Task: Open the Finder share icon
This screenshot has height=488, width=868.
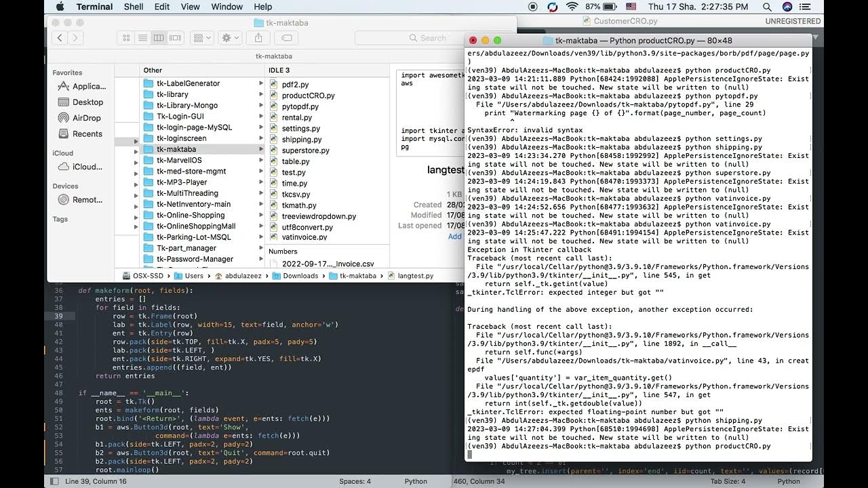Action: tap(258, 38)
